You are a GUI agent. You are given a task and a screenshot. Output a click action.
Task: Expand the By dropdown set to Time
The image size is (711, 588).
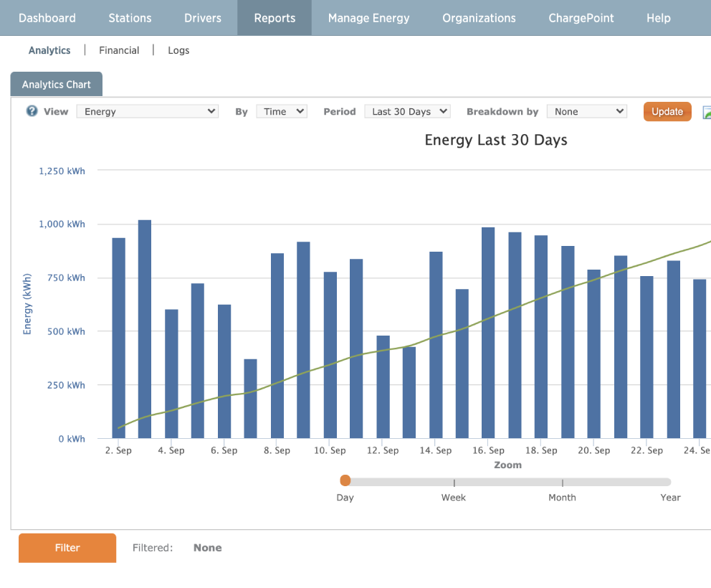click(x=281, y=111)
